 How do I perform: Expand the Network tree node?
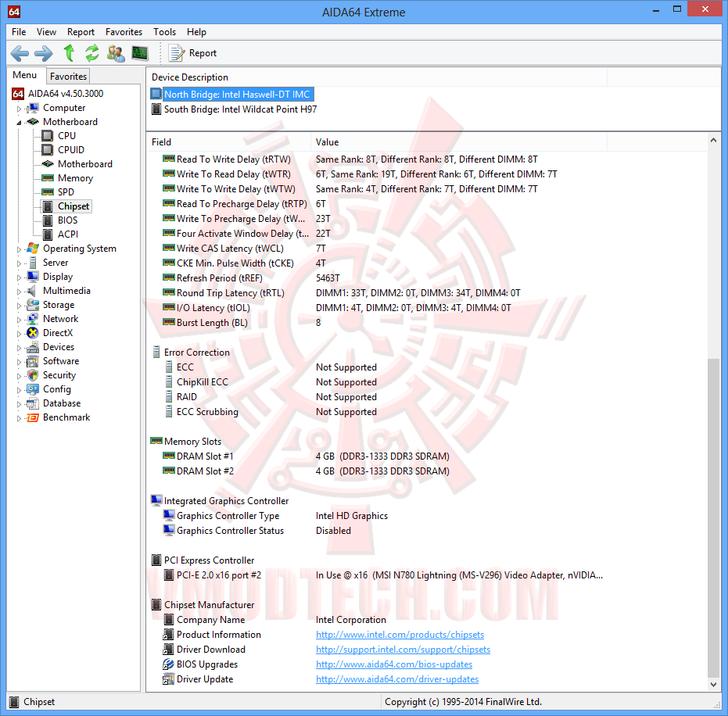point(19,320)
